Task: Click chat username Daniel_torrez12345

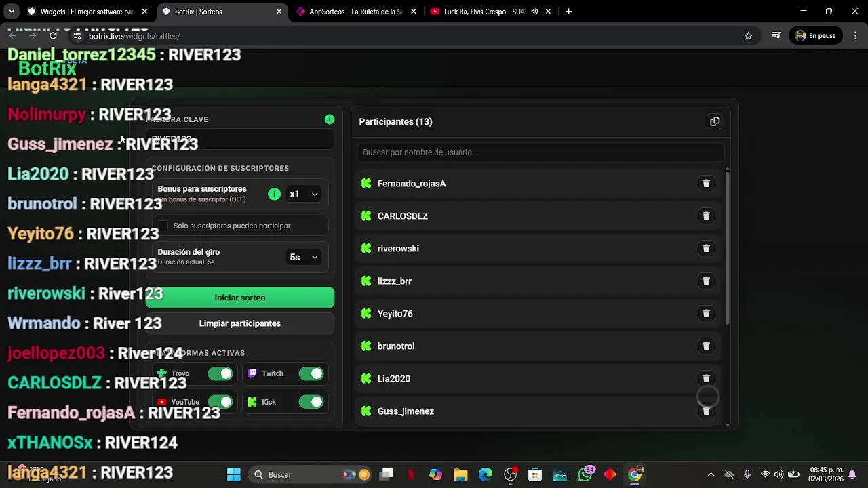Action: (81, 55)
